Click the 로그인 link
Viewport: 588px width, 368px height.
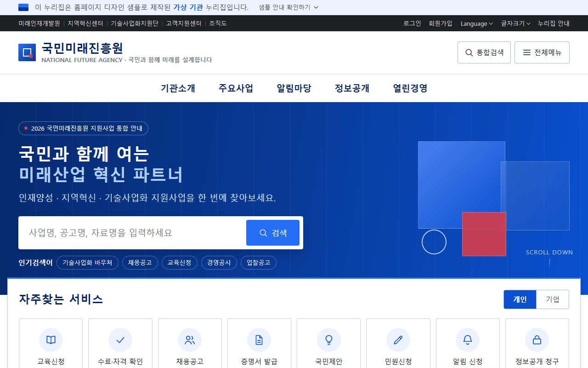(x=413, y=23)
